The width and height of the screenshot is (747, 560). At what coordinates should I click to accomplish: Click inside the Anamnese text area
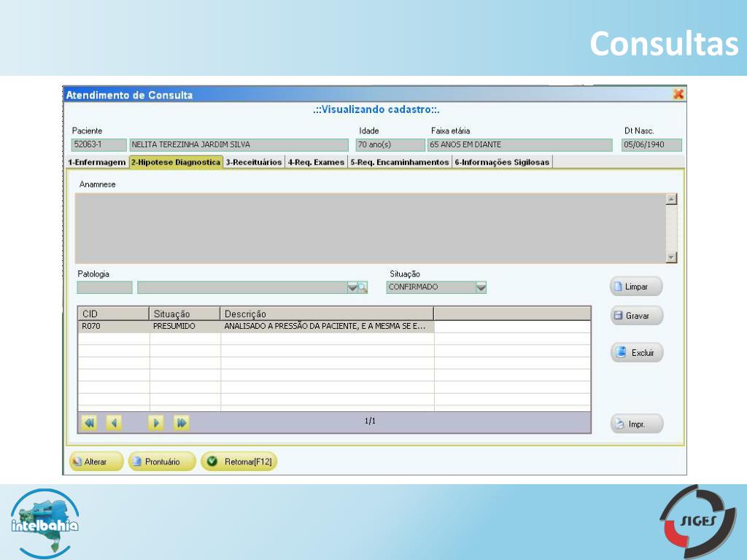(x=370, y=228)
